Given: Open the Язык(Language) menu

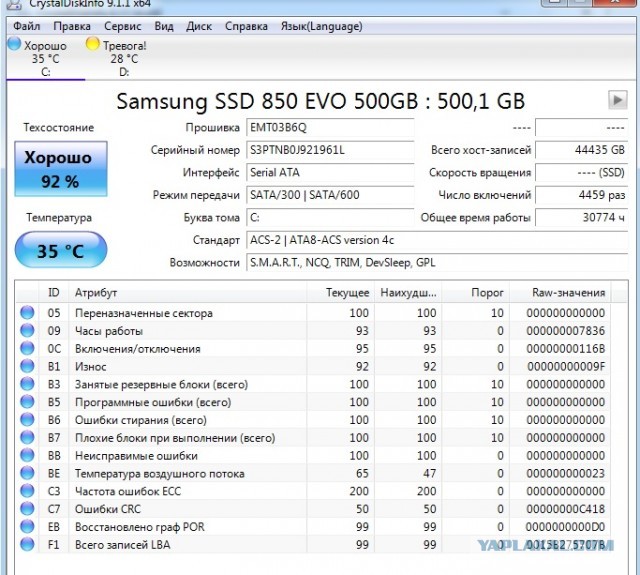Looking at the screenshot, I should (321, 27).
